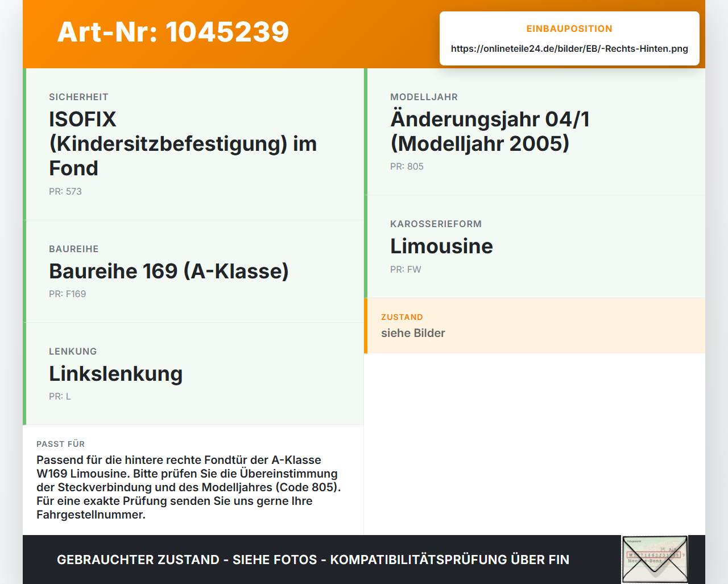Click the compatibility description paragraph
This screenshot has height=584, width=728.
tap(188, 487)
